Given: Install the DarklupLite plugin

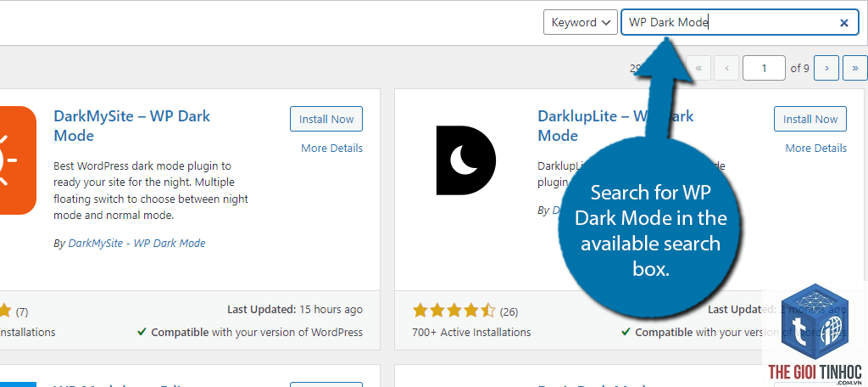Looking at the screenshot, I should [810, 119].
